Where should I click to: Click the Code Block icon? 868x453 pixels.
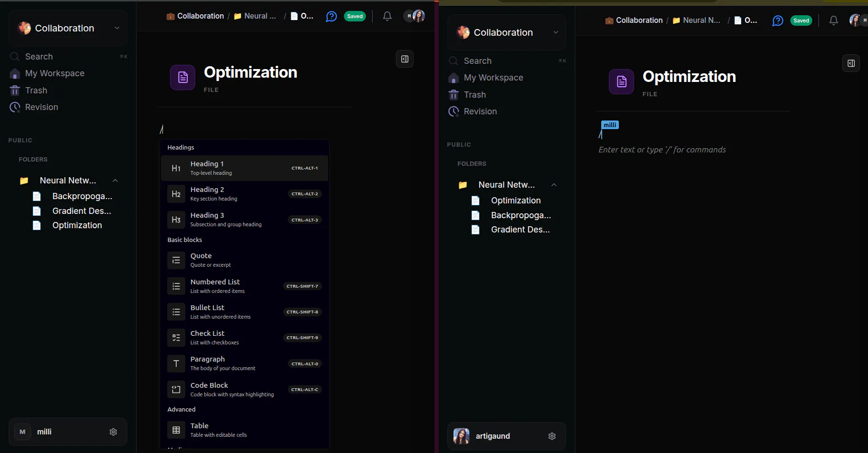tap(176, 389)
